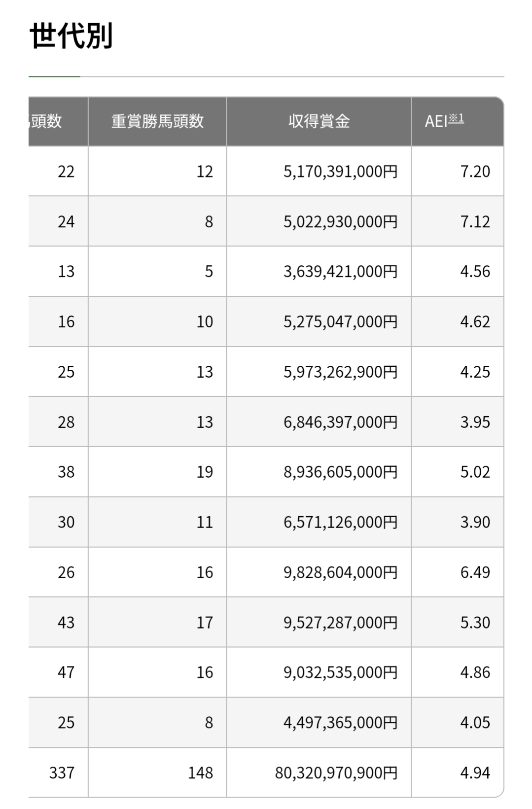This screenshot has width=532, height=809.
Task: Select the AEI value 5.30 cell
Action: (458, 622)
